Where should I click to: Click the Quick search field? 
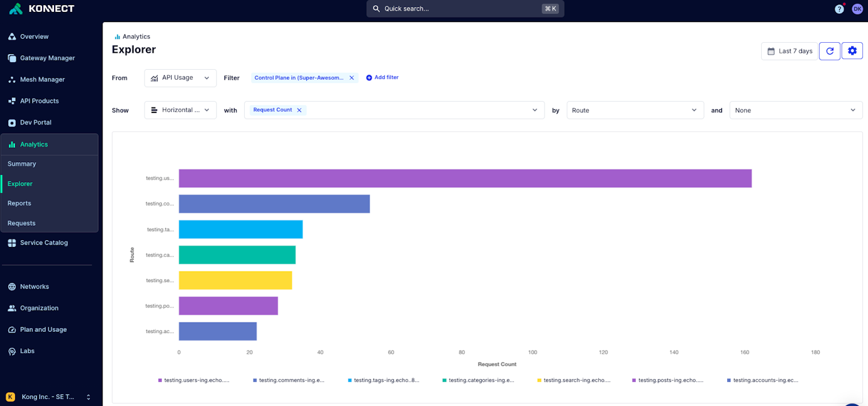click(x=465, y=9)
